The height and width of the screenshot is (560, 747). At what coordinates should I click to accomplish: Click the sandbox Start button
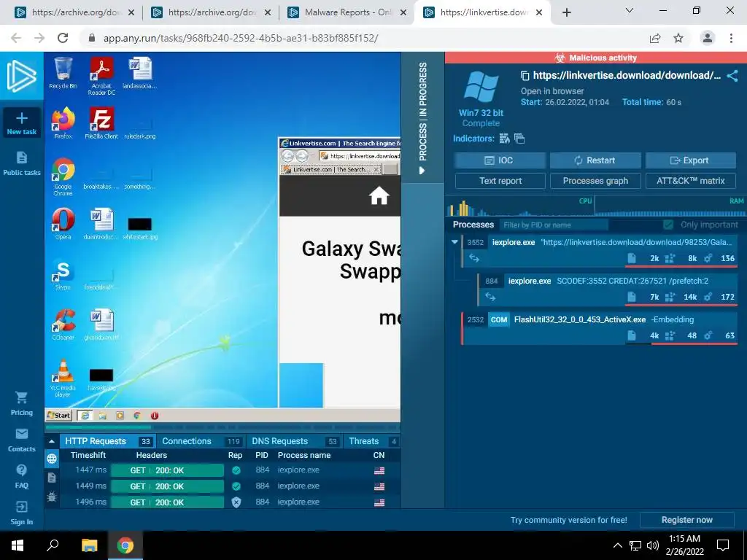point(58,416)
